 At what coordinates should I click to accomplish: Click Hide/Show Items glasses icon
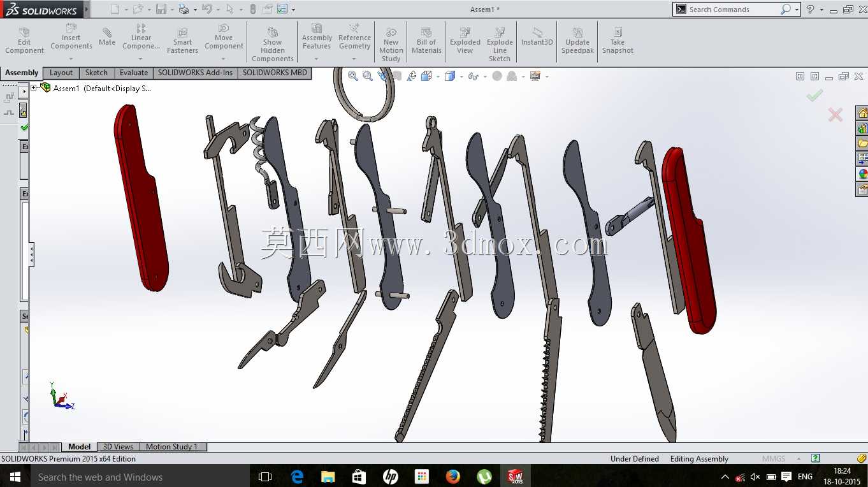(x=473, y=76)
